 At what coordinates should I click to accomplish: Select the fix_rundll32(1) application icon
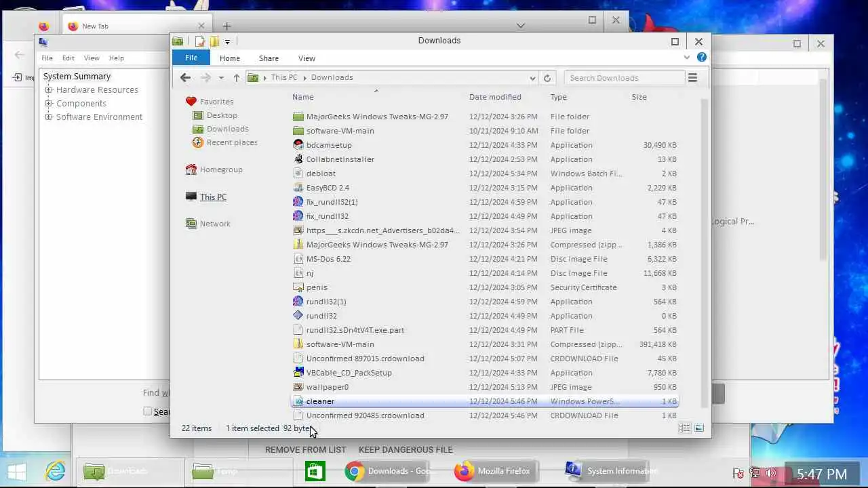click(x=298, y=202)
